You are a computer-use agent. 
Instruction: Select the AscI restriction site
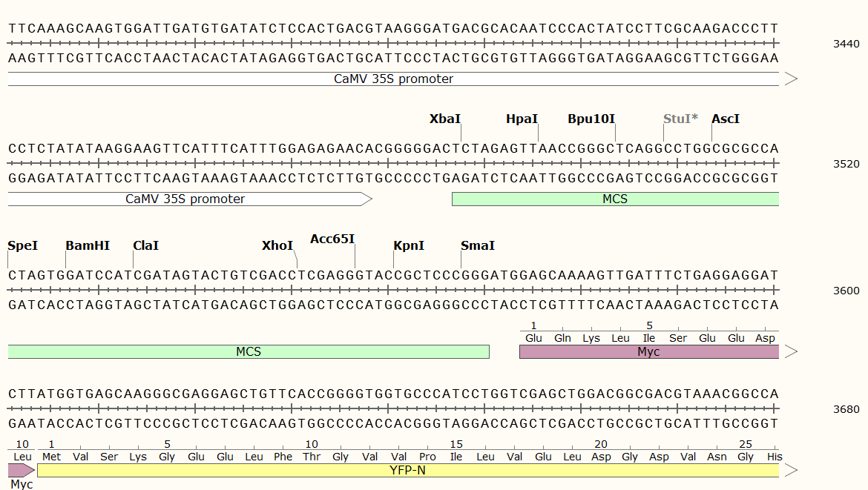(725, 119)
